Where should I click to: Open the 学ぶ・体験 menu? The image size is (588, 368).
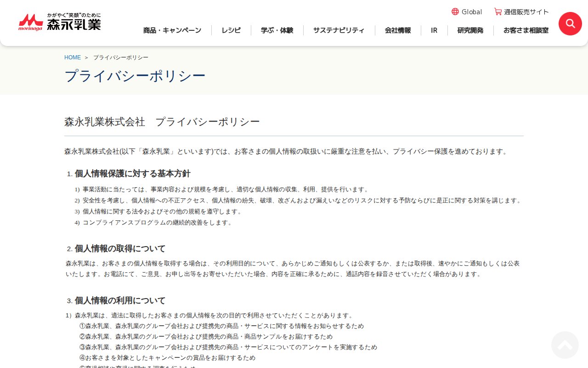(277, 30)
